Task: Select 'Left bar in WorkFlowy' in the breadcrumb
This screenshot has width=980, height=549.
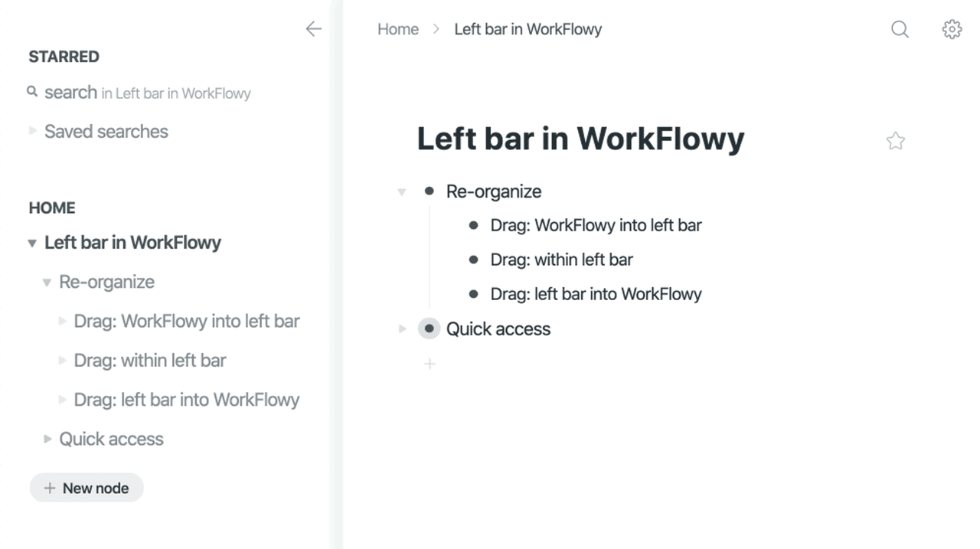Action: pyautogui.click(x=528, y=29)
